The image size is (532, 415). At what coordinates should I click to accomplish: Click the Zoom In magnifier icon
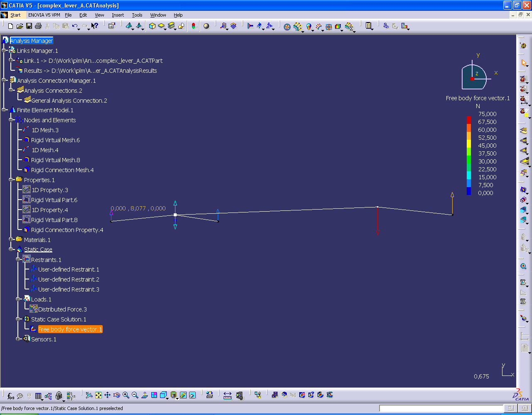click(126, 395)
